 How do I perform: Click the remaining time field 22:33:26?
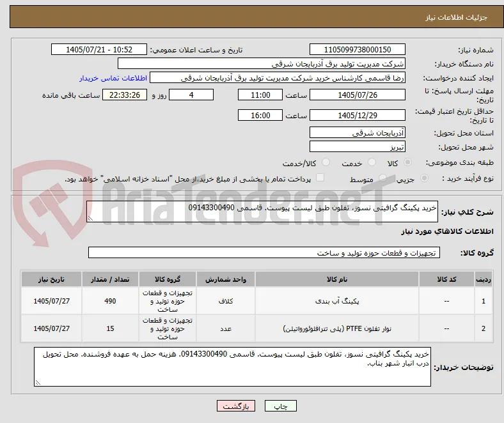[125, 95]
